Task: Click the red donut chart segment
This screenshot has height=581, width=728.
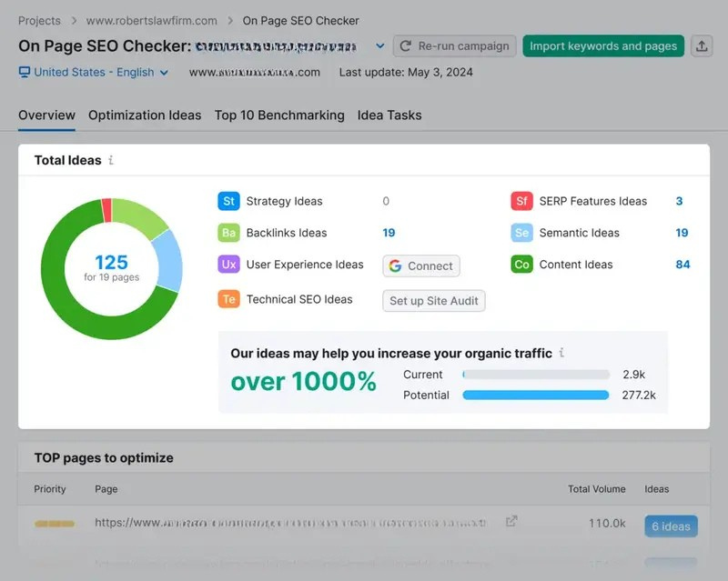Action: pos(106,210)
